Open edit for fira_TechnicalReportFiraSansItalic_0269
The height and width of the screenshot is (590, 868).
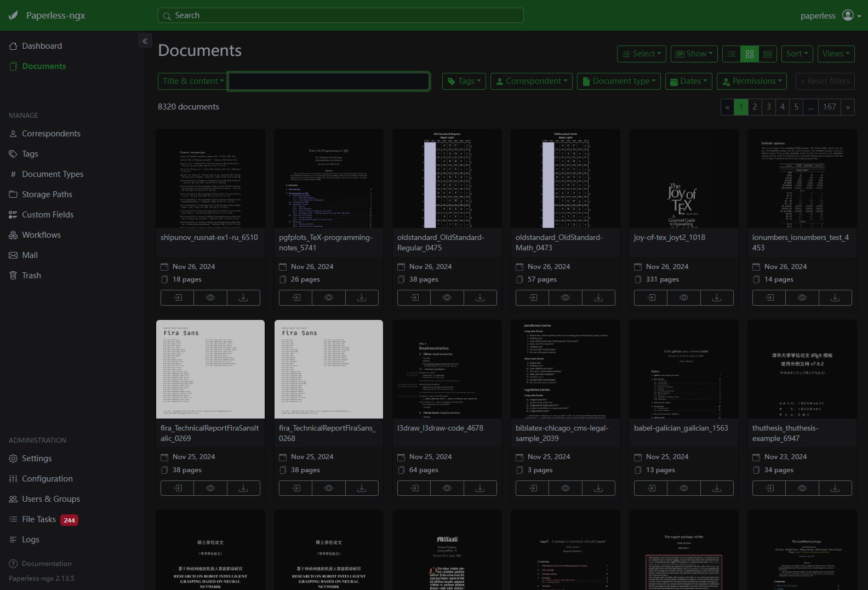pyautogui.click(x=178, y=488)
